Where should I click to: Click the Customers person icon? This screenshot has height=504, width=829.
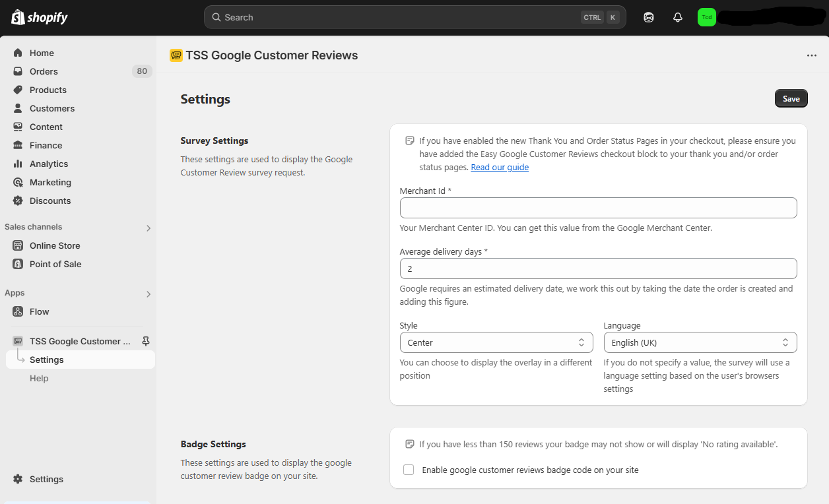18,108
